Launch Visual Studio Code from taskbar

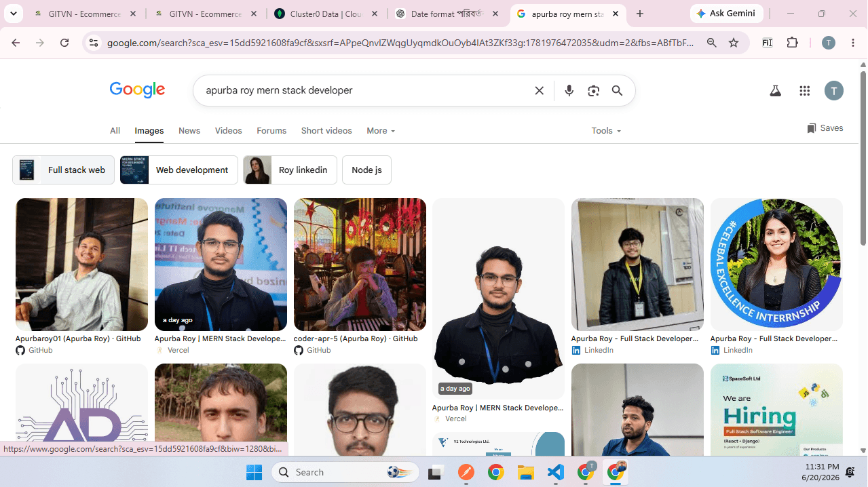point(556,472)
